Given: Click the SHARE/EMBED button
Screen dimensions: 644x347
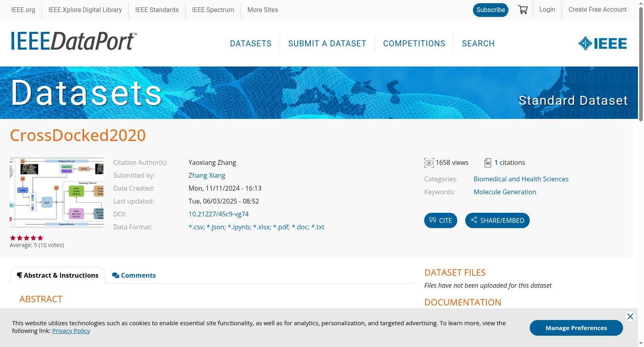Looking at the screenshot, I should (x=497, y=220).
